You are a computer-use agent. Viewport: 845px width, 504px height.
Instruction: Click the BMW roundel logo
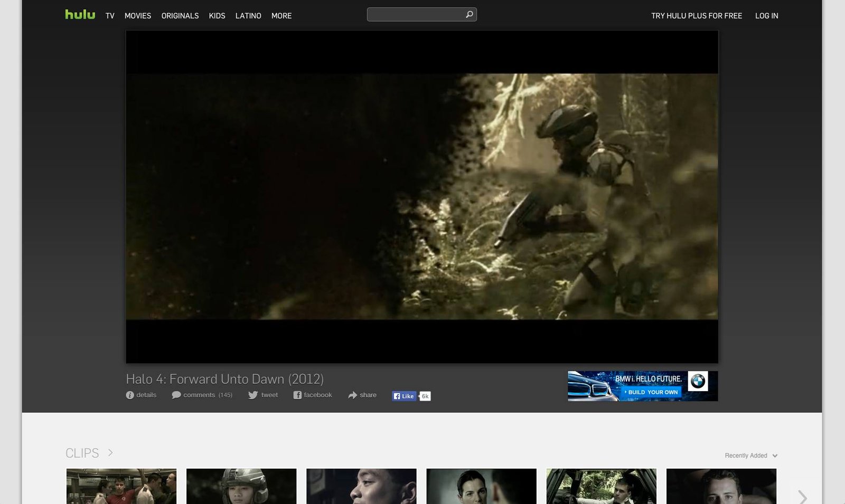tap(698, 381)
